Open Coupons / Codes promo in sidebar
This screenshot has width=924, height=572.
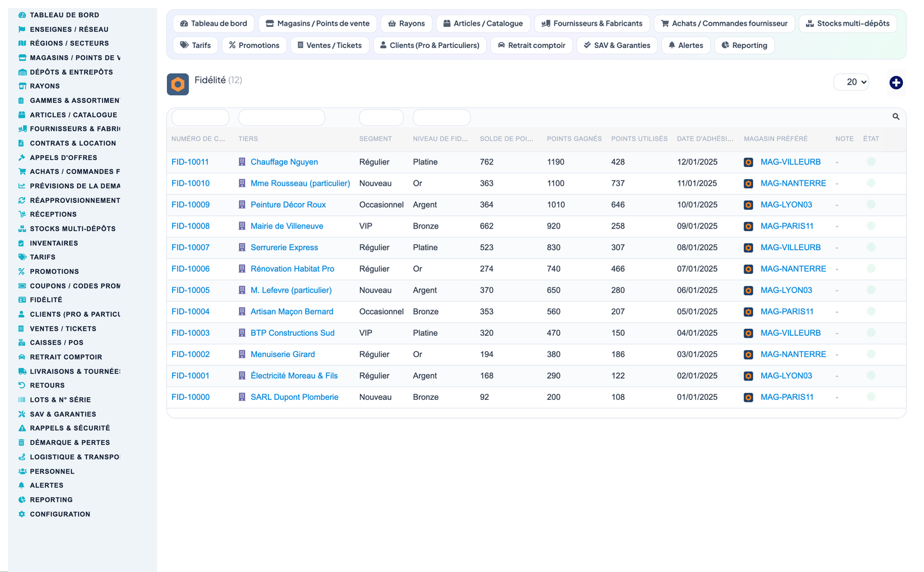coord(75,286)
